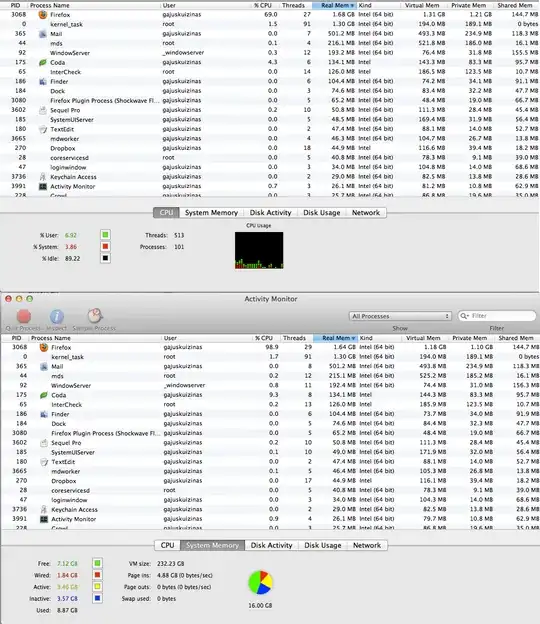Click the Coda leaf icon in the 4.3 % CPU row
The width and height of the screenshot is (540, 624).
(43, 62)
